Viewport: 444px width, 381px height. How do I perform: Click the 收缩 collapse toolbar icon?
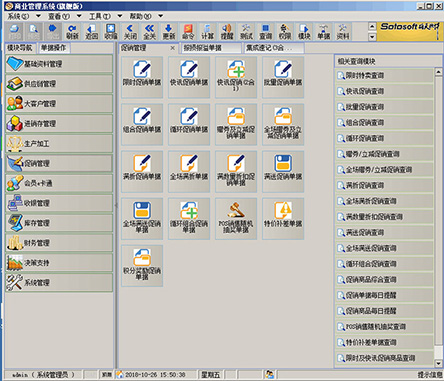click(x=111, y=32)
